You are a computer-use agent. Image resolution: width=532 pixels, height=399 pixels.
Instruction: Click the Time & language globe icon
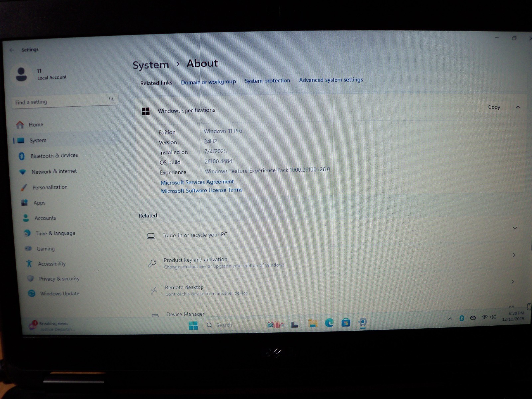coord(27,233)
